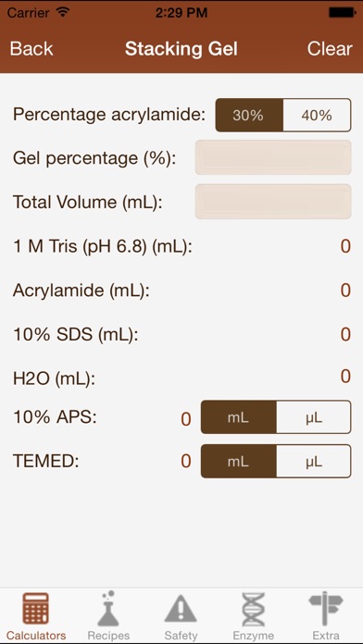Image resolution: width=363 pixels, height=644 pixels.
Task: Switch TEMED units to mL
Action: 238,461
